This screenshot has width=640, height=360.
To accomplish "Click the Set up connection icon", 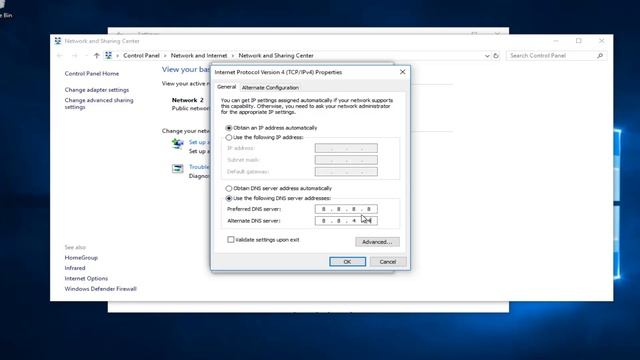I will [178, 144].
